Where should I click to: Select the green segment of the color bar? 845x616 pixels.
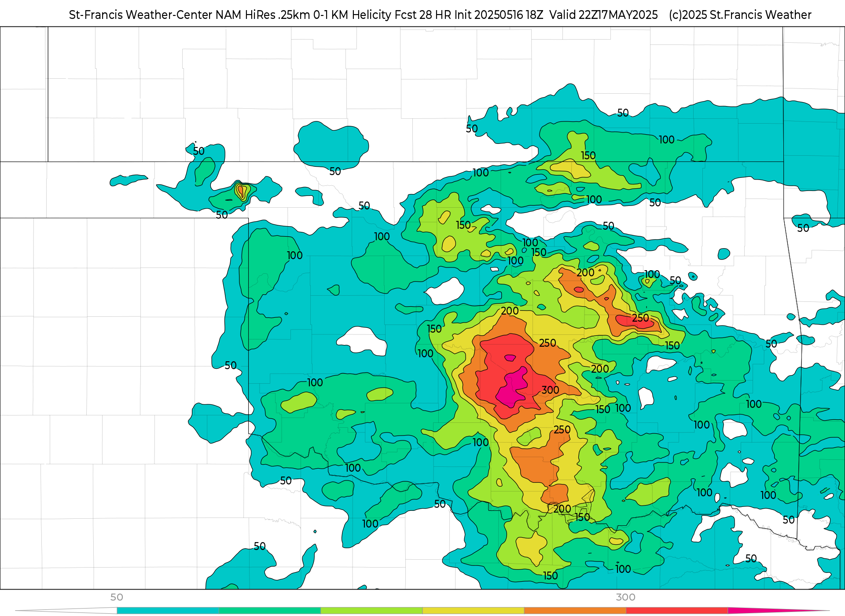pyautogui.click(x=269, y=611)
